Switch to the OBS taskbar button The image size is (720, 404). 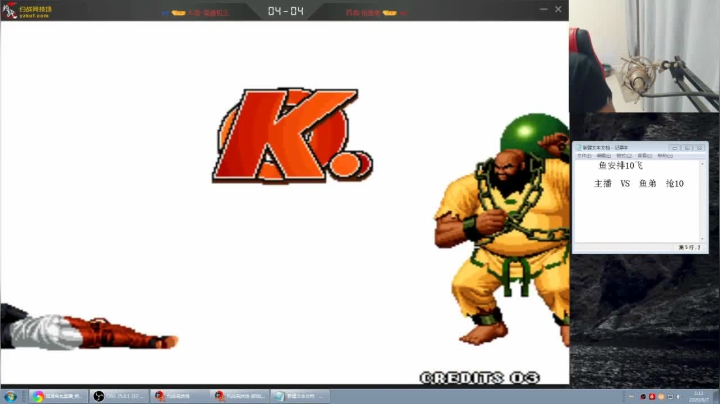[x=119, y=396]
